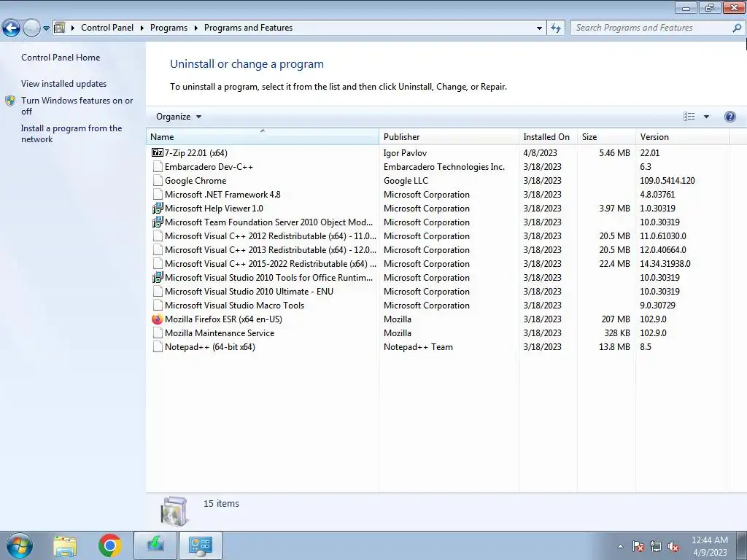The image size is (747, 560).
Task: Click the Google Chrome row icon
Action: click(x=158, y=181)
